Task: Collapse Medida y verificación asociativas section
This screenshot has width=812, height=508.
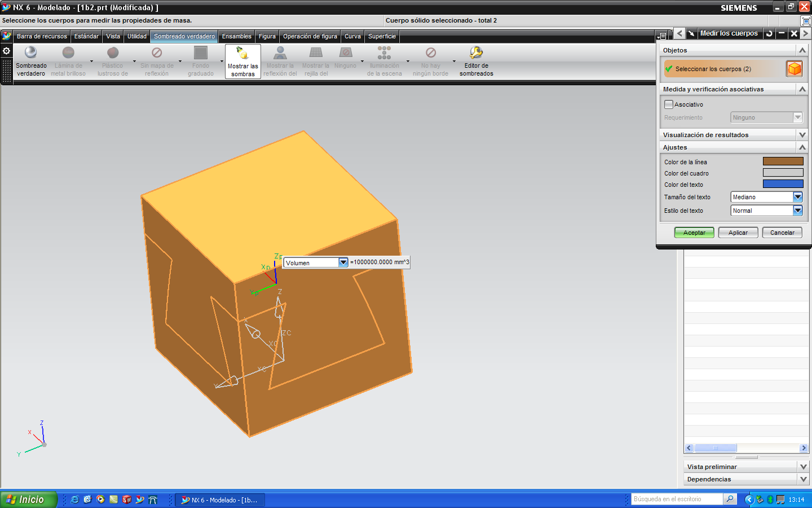Action: tap(802, 89)
